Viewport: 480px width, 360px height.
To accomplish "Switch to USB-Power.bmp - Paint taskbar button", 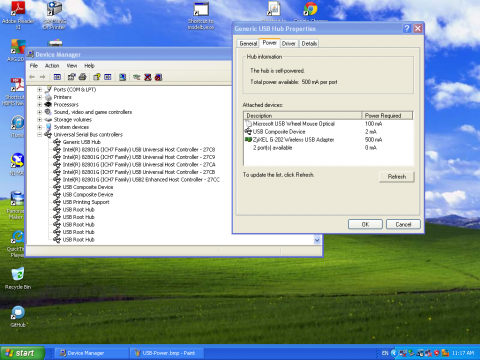I will pos(167,353).
